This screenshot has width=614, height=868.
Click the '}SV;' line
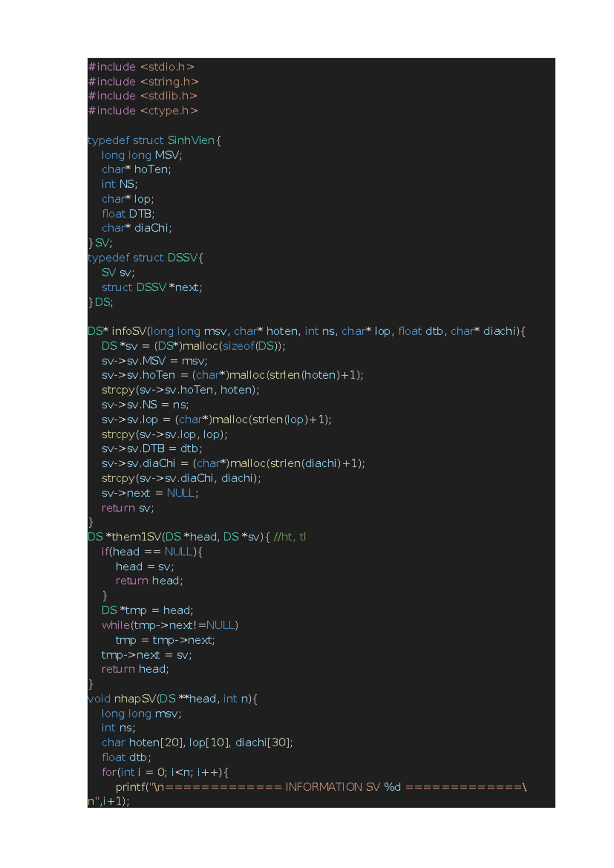point(100,243)
